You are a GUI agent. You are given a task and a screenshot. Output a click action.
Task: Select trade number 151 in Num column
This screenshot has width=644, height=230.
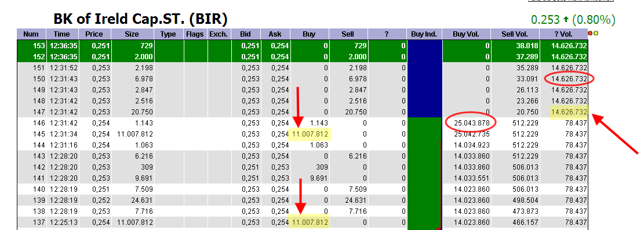[39, 67]
